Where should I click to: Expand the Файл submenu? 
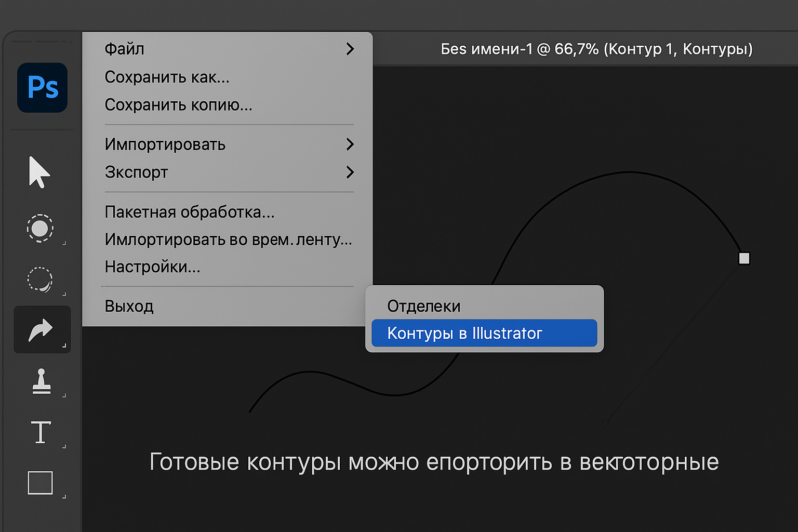tap(228, 49)
